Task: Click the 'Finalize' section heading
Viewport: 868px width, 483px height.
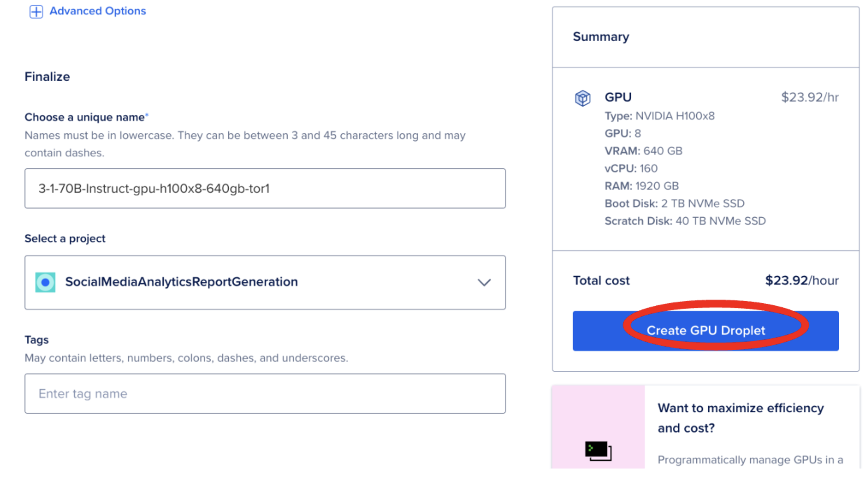Action: 47,77
